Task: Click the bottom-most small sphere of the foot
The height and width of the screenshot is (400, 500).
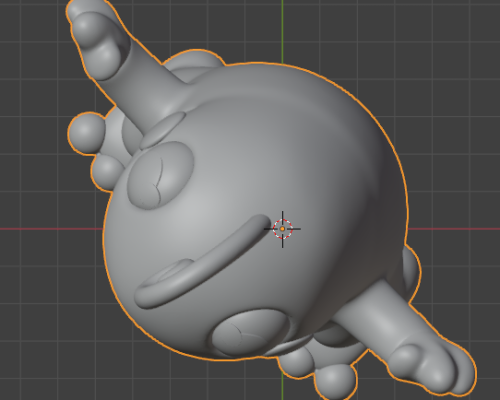Action: [334, 381]
